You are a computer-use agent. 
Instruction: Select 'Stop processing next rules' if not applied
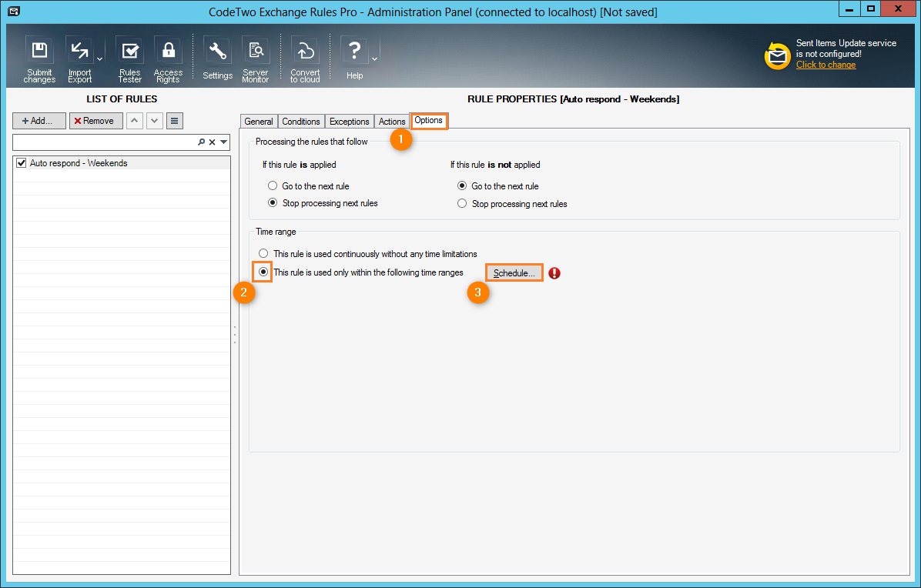(x=512, y=204)
